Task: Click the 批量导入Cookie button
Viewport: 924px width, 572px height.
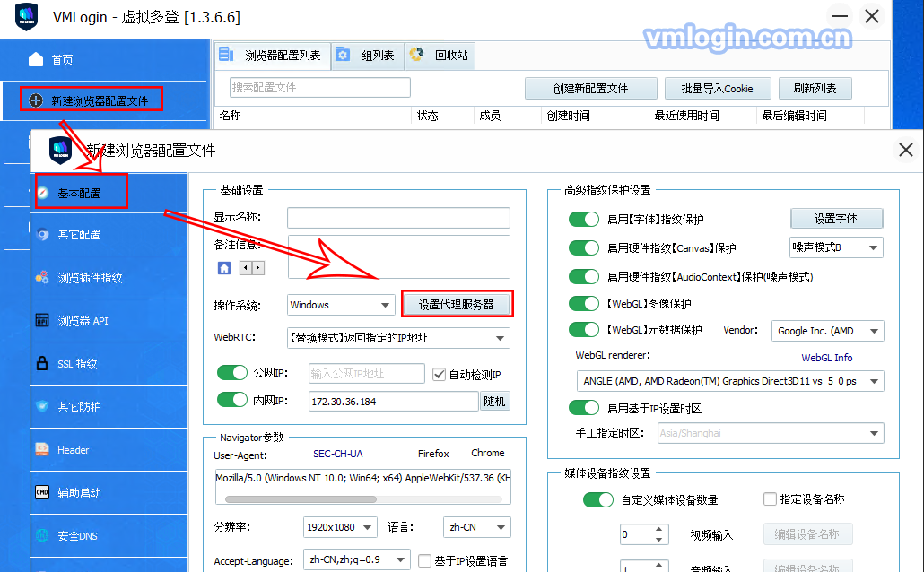Action: pyautogui.click(x=717, y=89)
